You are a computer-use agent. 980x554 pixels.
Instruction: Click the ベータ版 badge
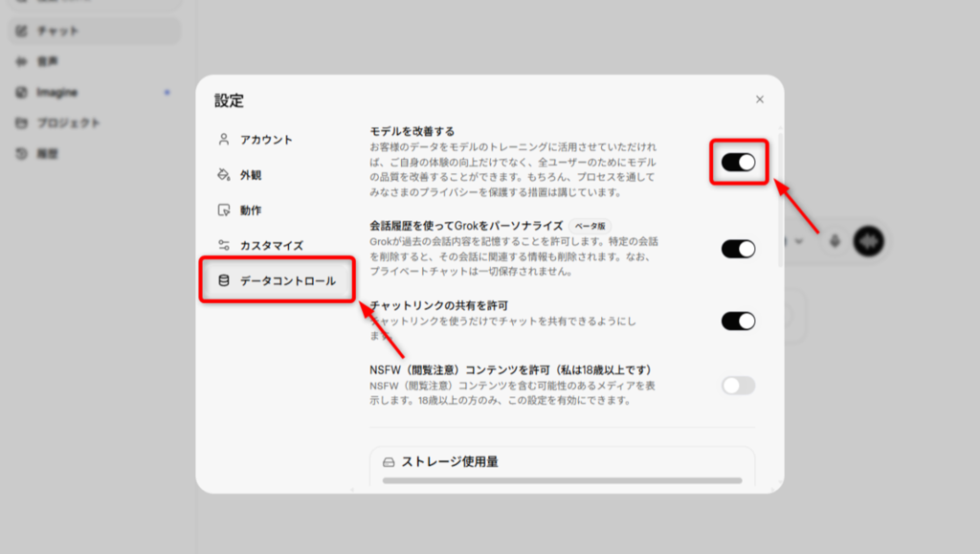click(590, 226)
